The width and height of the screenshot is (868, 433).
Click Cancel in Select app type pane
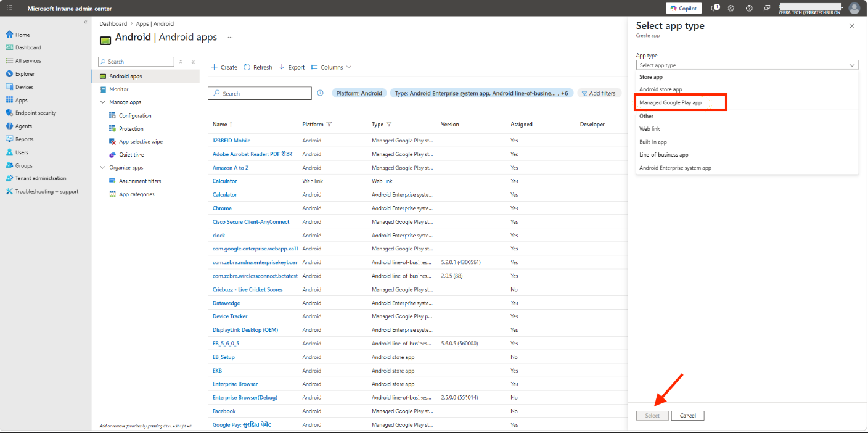pyautogui.click(x=687, y=416)
